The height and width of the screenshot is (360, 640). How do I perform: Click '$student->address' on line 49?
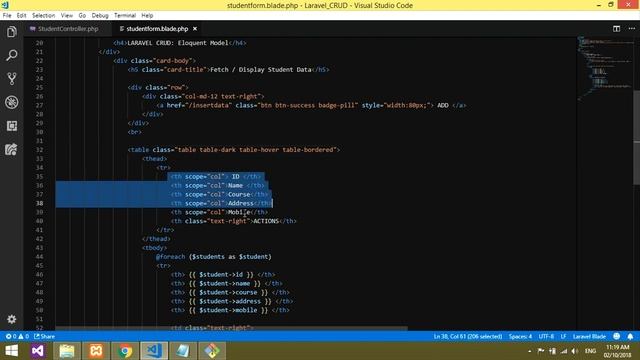tap(230, 301)
